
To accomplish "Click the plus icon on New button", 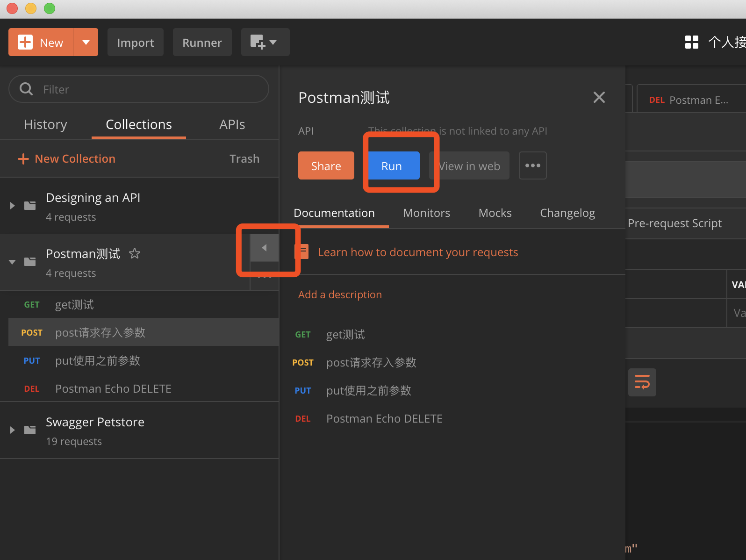I will tap(25, 42).
